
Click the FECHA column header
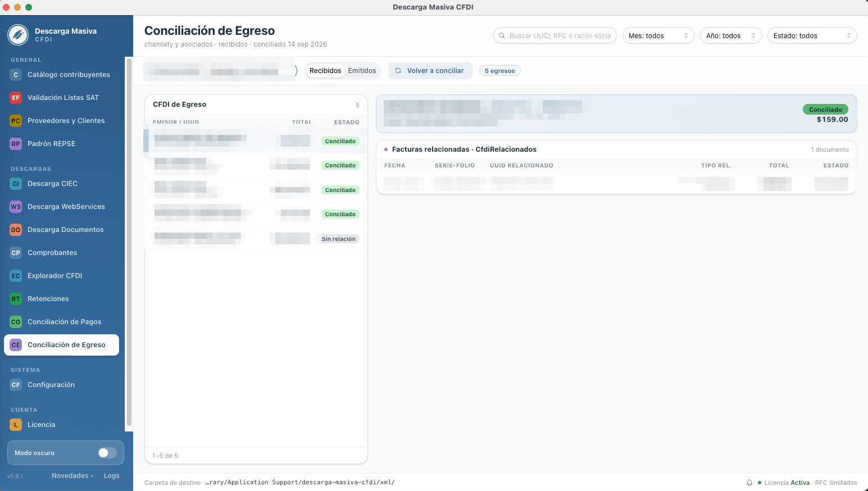(394, 166)
